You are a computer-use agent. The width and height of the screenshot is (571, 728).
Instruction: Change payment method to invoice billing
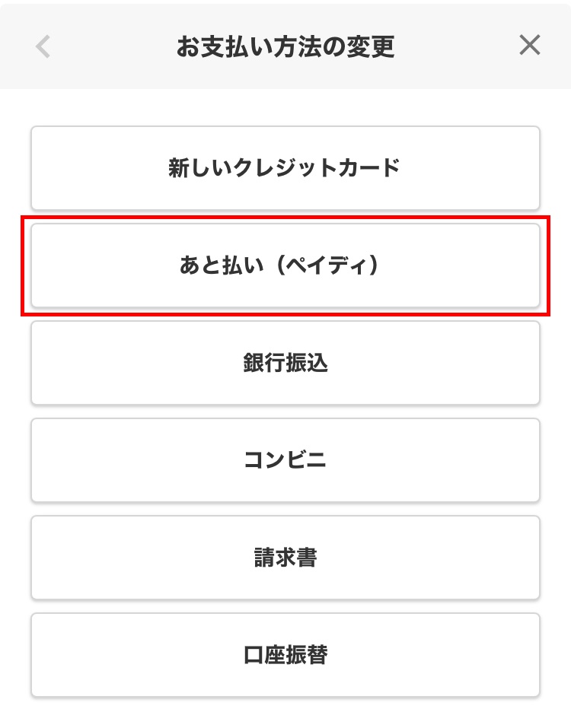coord(285,558)
